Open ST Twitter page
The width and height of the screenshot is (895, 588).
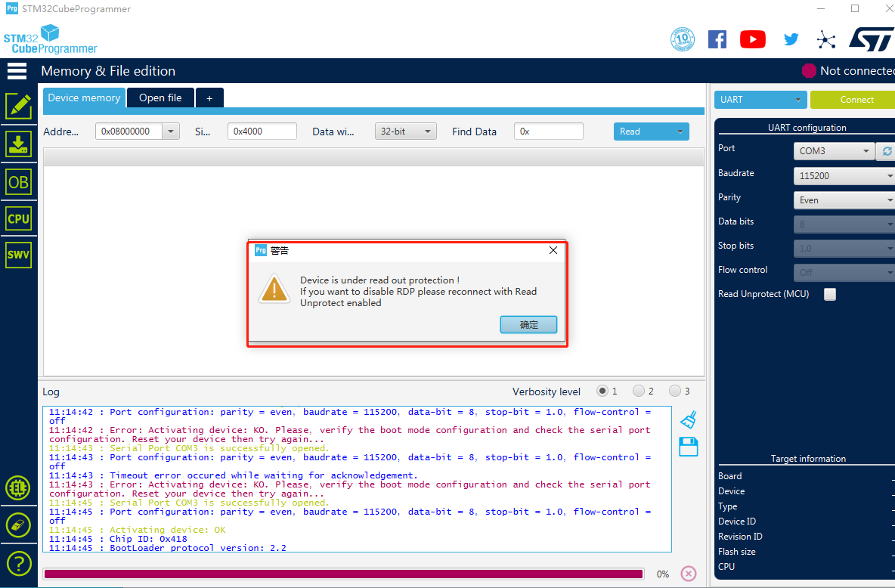tap(791, 39)
